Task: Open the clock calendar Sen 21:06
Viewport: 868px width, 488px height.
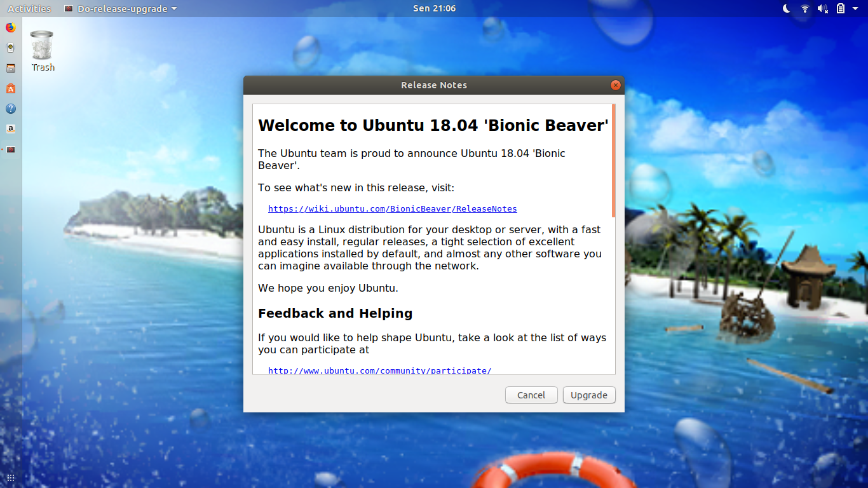Action: pyautogui.click(x=434, y=8)
